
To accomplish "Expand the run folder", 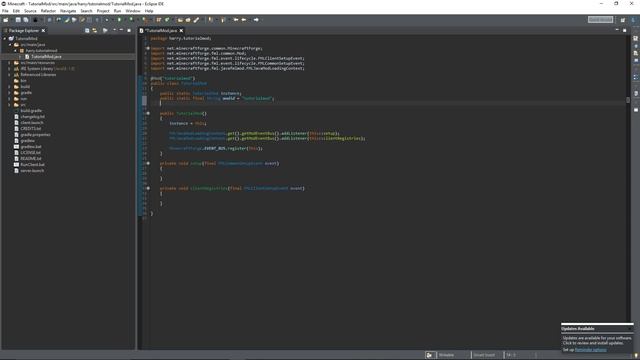I will 10,99.
